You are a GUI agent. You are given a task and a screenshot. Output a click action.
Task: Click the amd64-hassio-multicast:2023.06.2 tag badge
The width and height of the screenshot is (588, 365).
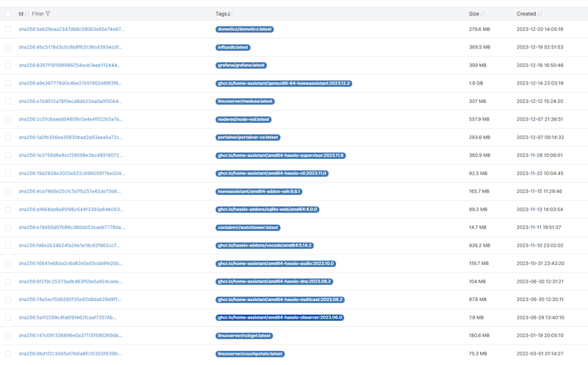[x=280, y=300]
